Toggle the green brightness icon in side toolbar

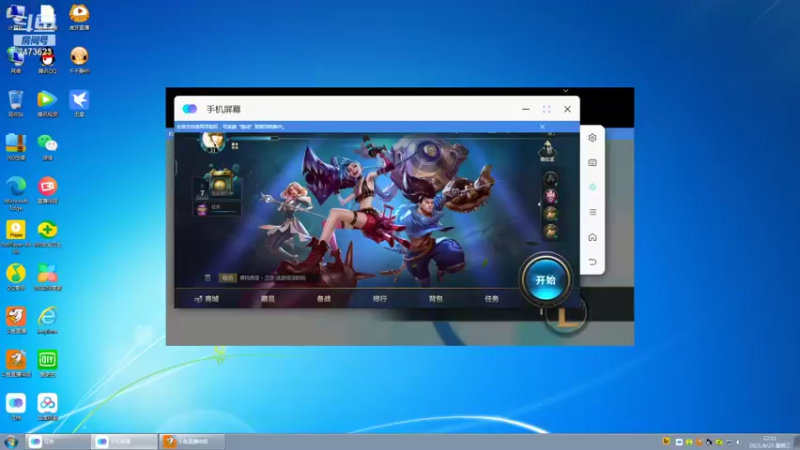tap(592, 187)
